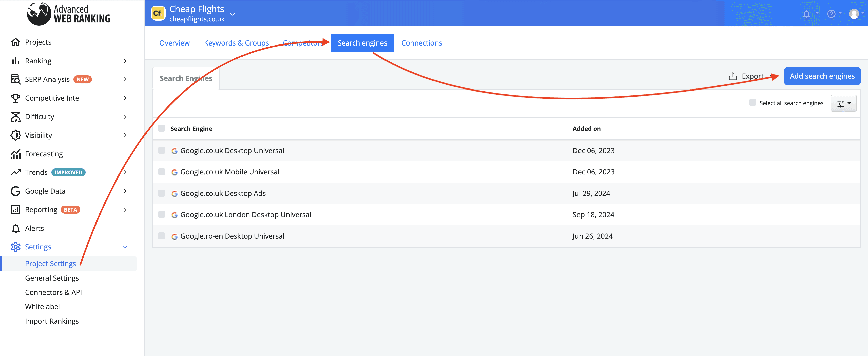Check Google.co.uk London Desktop Universal checkbox
868x356 pixels.
click(x=162, y=215)
